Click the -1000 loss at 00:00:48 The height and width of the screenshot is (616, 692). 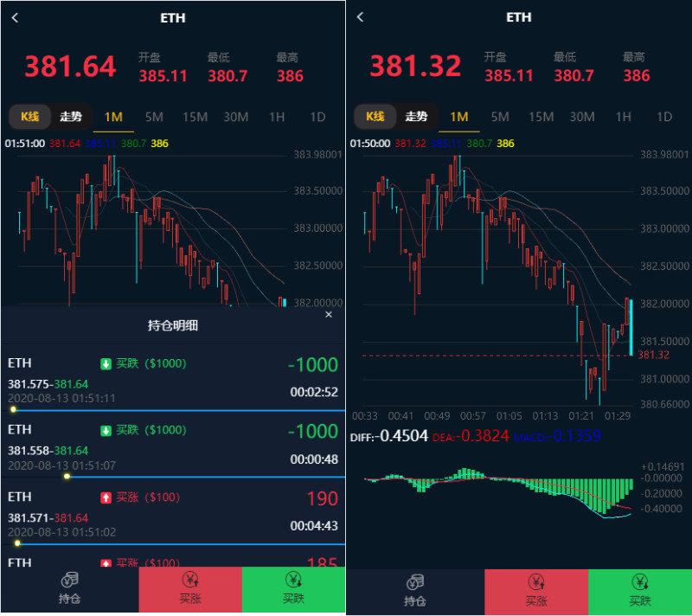tap(313, 431)
